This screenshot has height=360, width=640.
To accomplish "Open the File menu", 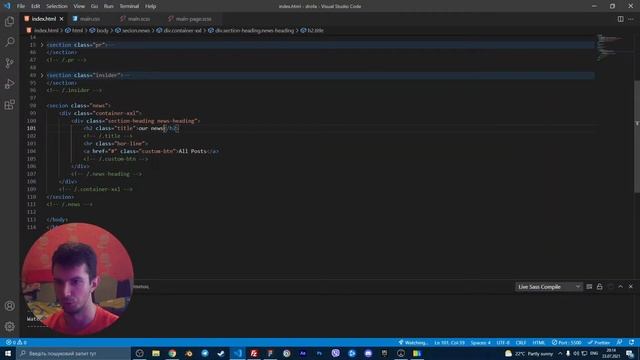I will (x=21, y=6).
